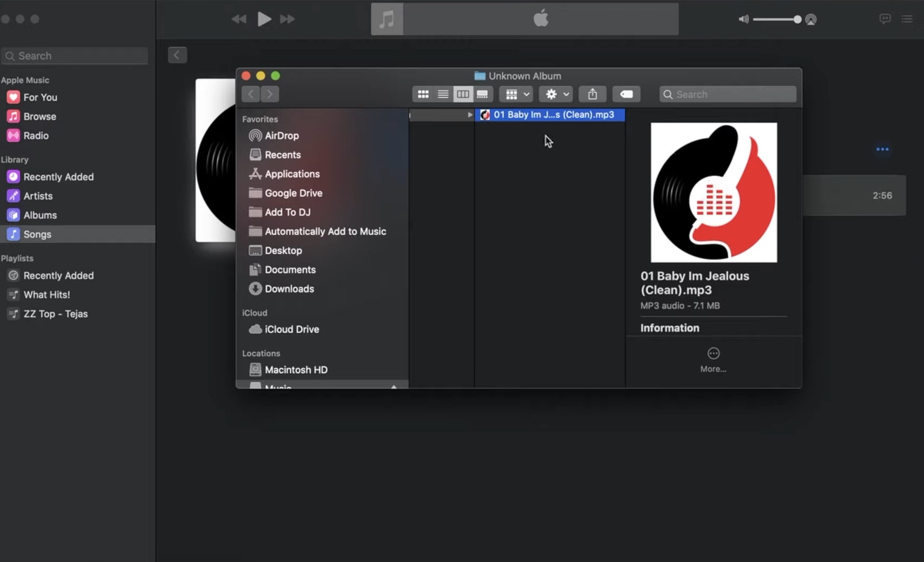Open Add To DJ folder in sidebar
This screenshot has width=924, height=562.
click(280, 213)
